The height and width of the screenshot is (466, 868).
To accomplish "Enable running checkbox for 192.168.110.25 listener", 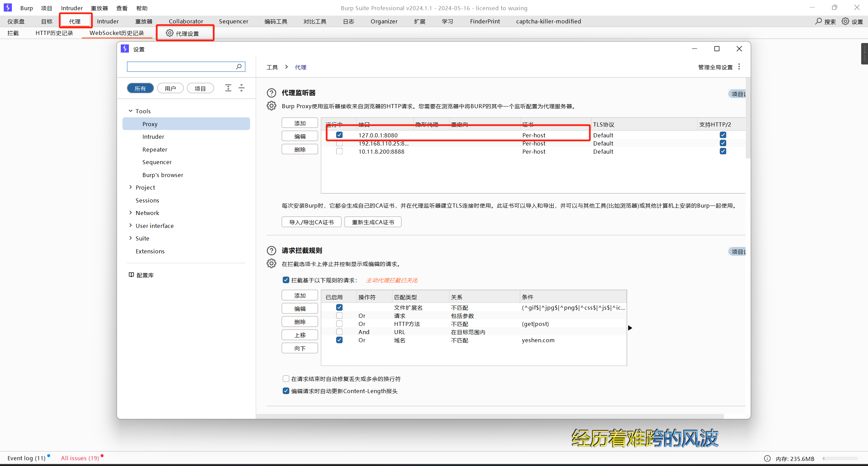I will pos(339,143).
